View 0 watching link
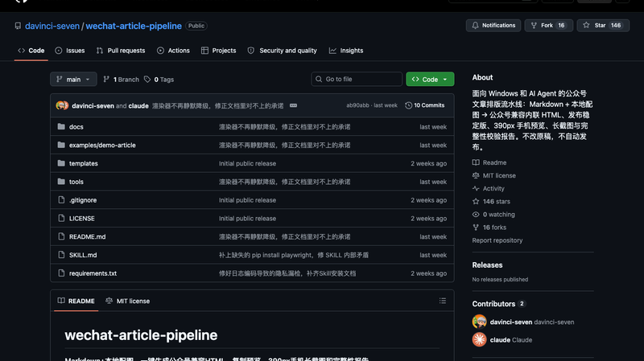 (x=493, y=215)
